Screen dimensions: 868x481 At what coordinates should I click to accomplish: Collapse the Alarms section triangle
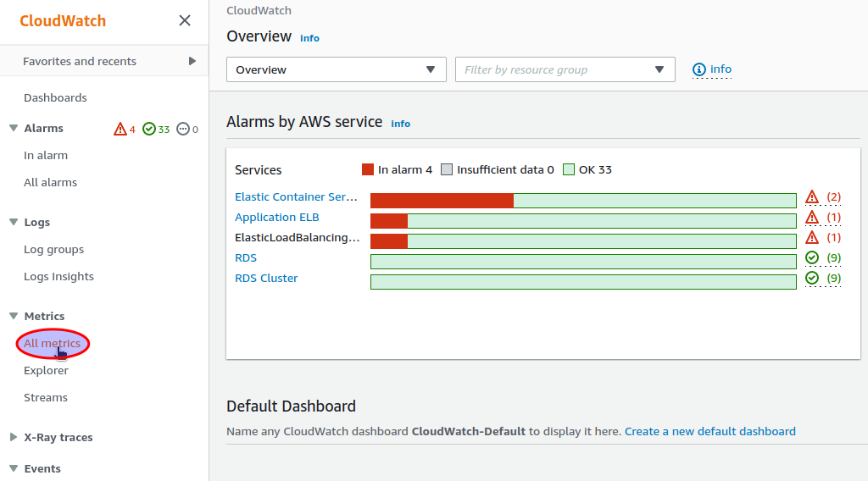click(14, 128)
